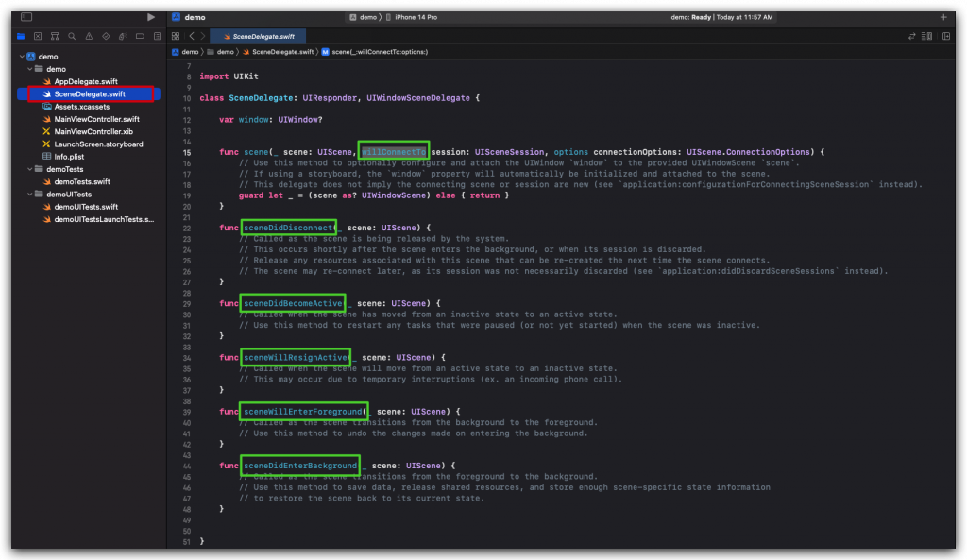
Task: Select the SceneDelegate.swift editor tab
Action: [x=258, y=37]
